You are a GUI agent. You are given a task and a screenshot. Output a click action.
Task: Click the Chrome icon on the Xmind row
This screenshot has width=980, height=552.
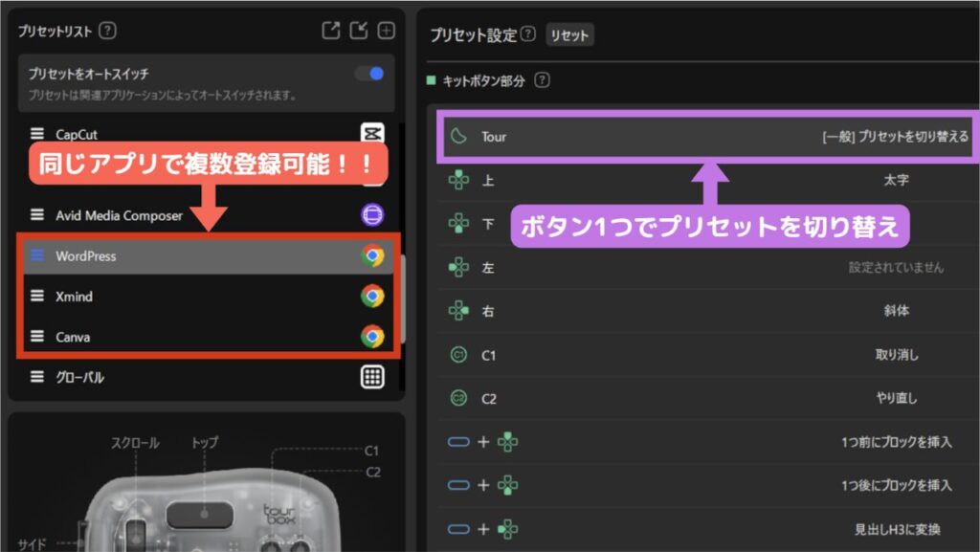372,297
